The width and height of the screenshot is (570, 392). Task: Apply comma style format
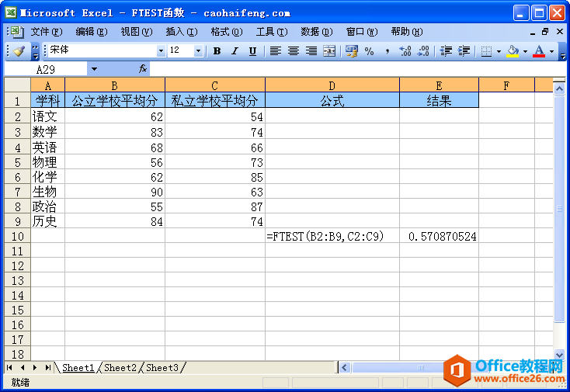pyautogui.click(x=388, y=51)
